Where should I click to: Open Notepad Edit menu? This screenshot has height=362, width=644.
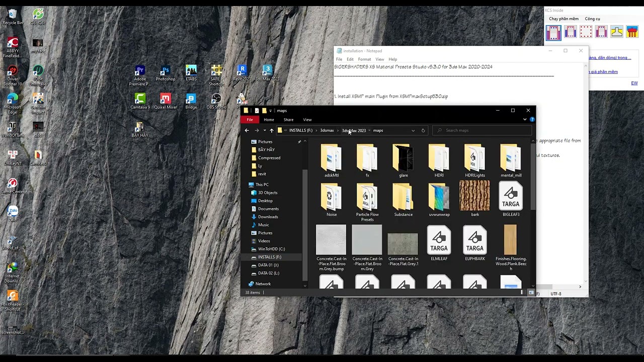(x=350, y=59)
